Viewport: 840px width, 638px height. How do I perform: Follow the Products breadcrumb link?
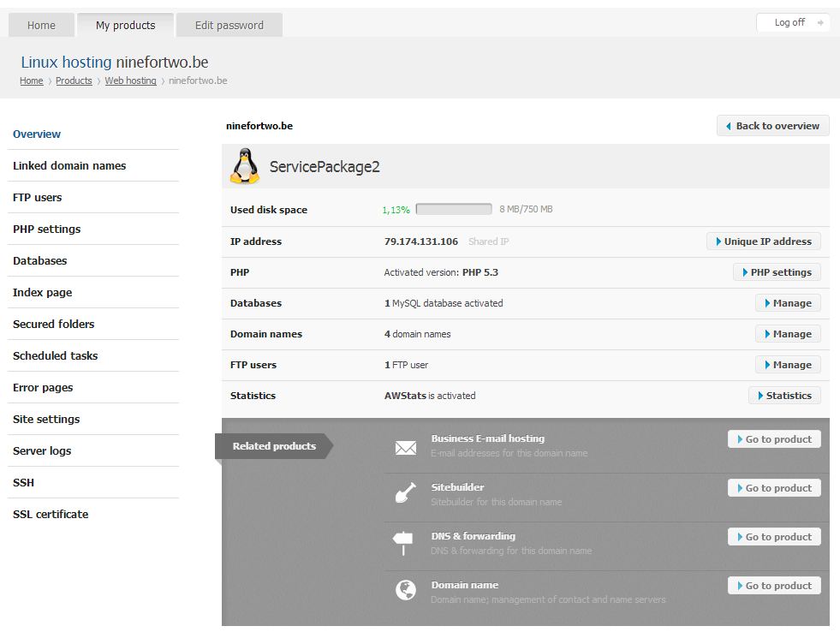[x=74, y=80]
